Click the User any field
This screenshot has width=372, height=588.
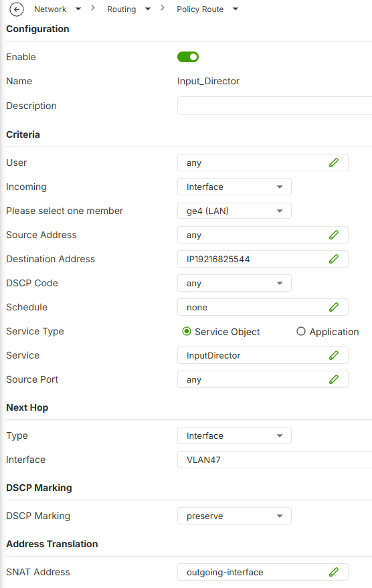[263, 163]
